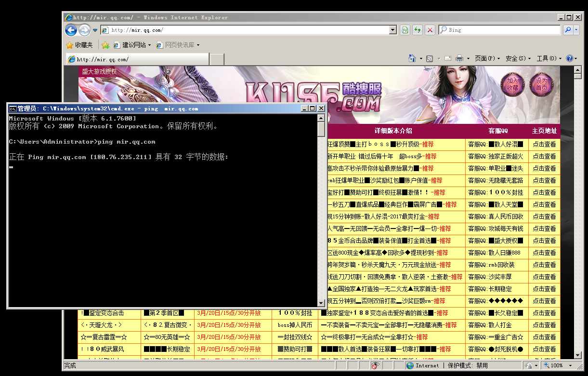Select the http://mir.qq.com/ browser tab
588x376 pixels.
click(x=137, y=59)
